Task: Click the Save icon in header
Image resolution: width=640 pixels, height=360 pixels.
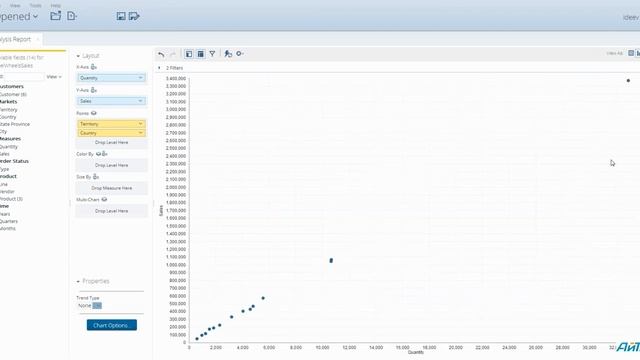Action: [x=121, y=16]
